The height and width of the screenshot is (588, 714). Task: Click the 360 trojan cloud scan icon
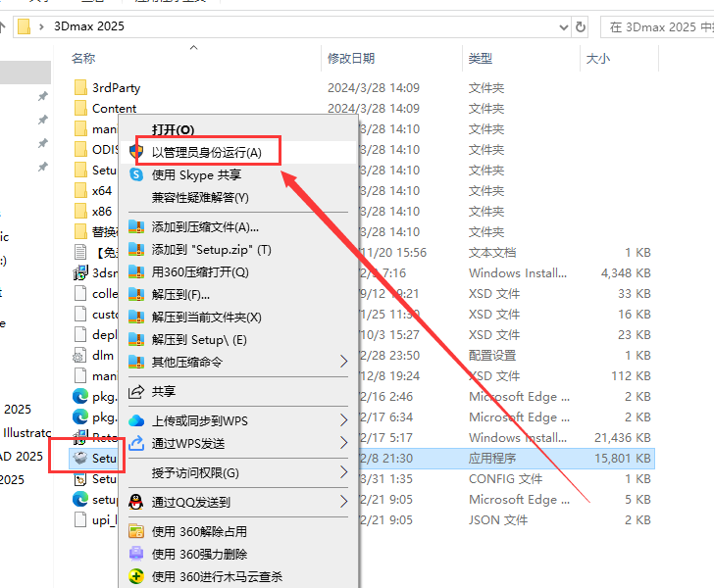click(x=136, y=576)
